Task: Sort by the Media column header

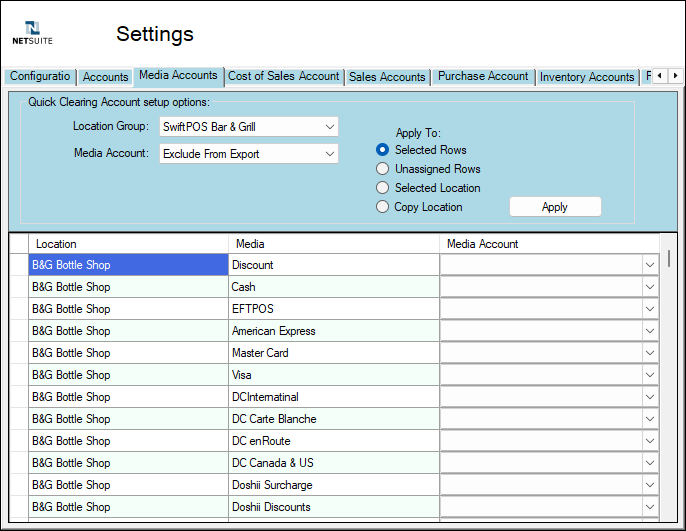Action: pos(334,244)
